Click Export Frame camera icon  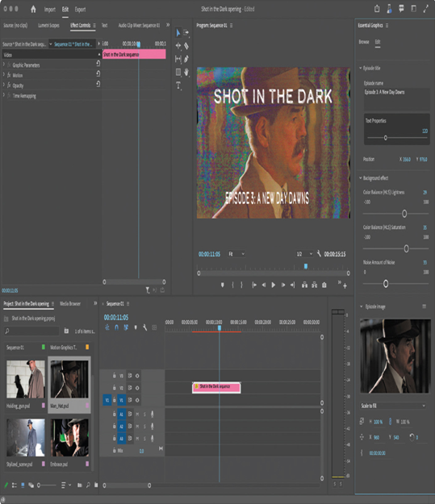[324, 285]
